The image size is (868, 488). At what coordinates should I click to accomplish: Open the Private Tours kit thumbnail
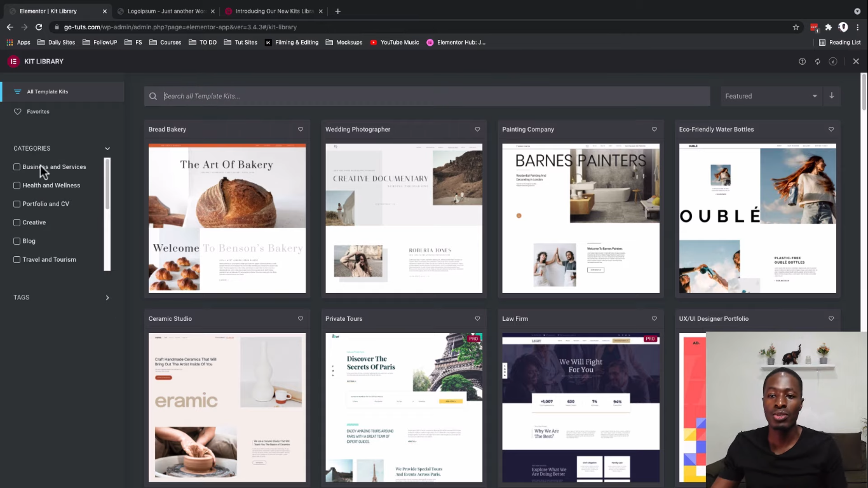click(x=404, y=407)
